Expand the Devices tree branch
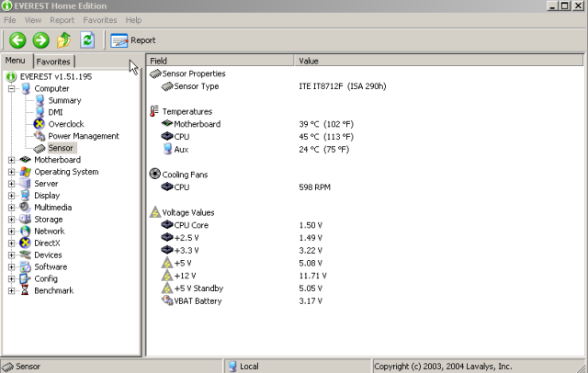588x373 pixels. click(x=12, y=255)
